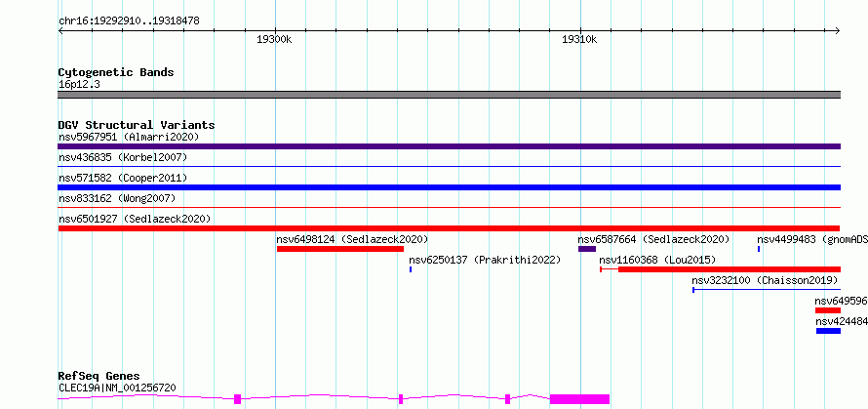
Task: Click the Cytogenetic Bands track heading
Action: [116, 72]
